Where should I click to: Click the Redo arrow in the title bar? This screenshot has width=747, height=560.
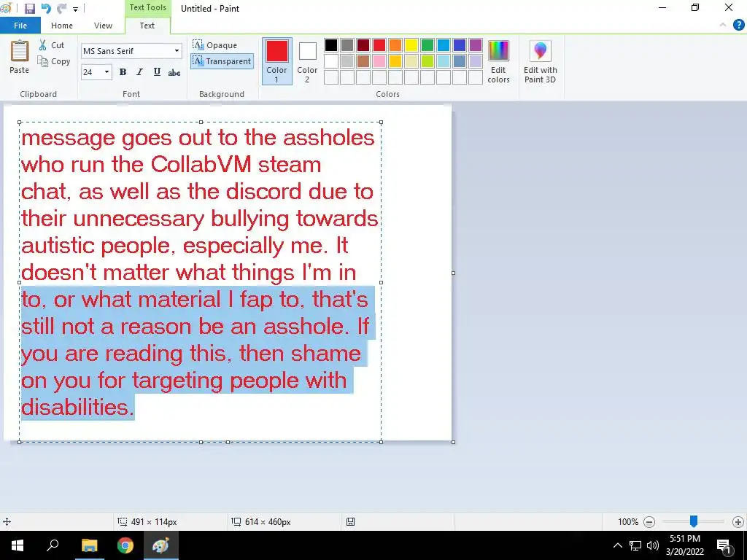click(61, 9)
